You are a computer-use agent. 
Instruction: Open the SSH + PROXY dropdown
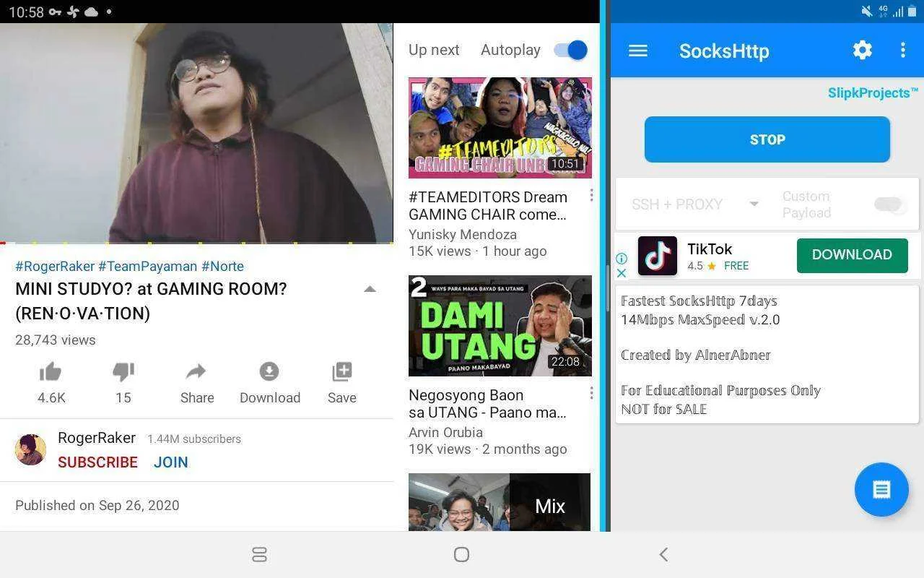[694, 204]
